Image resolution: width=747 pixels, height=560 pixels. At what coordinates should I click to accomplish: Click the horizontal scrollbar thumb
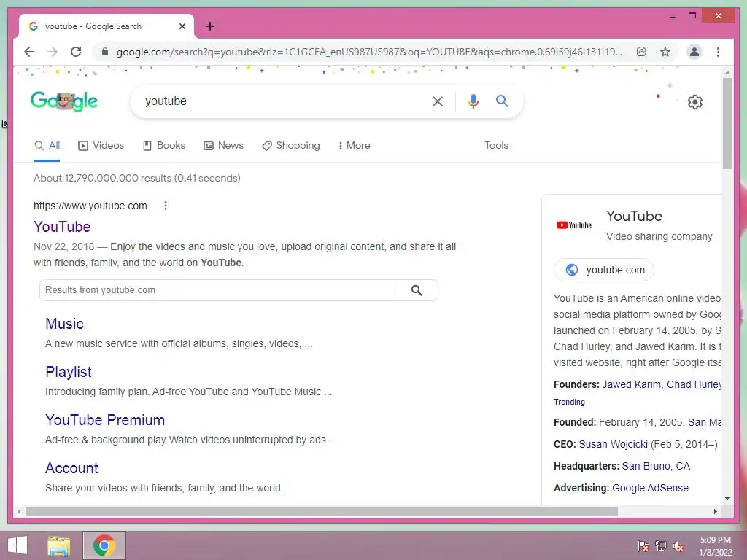click(322, 511)
